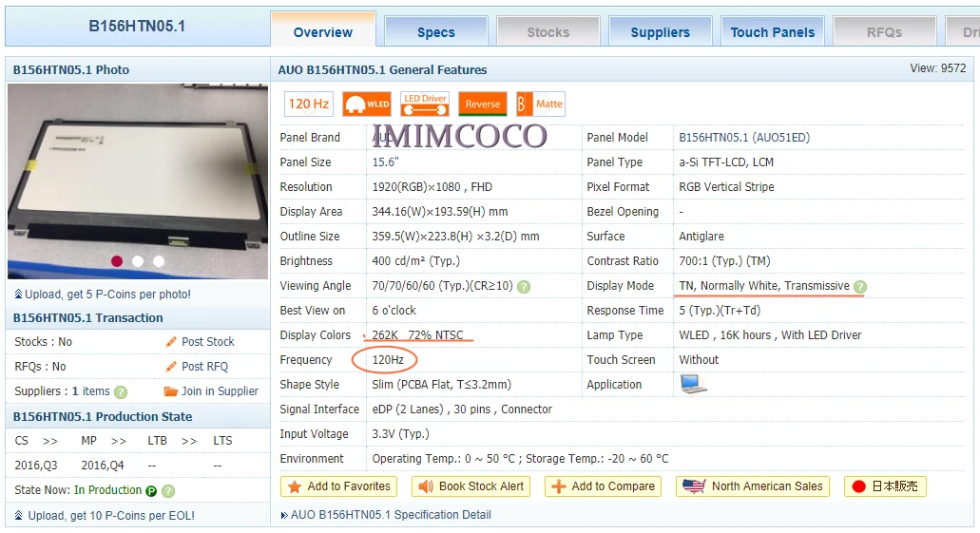The height and width of the screenshot is (533, 980).
Task: Open Post Stock link
Action: [207, 342]
